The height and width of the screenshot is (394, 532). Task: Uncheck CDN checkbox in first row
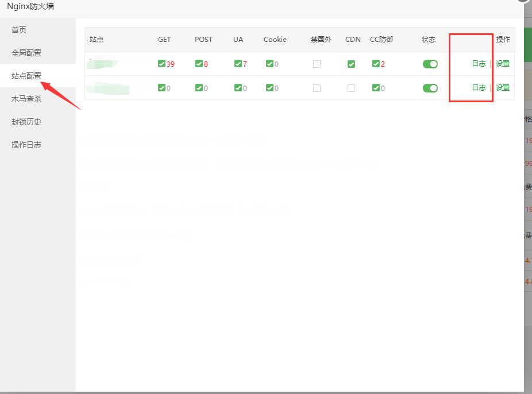352,64
